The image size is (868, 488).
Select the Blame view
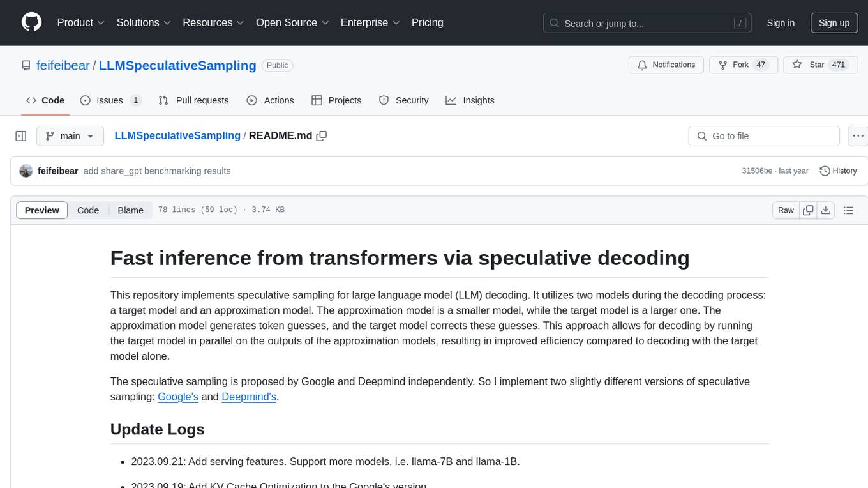tap(131, 210)
